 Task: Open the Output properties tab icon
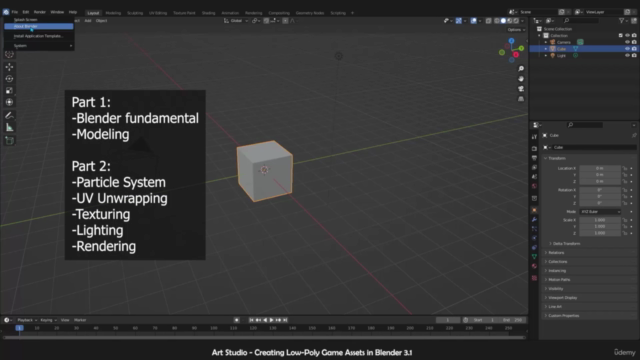(534, 158)
